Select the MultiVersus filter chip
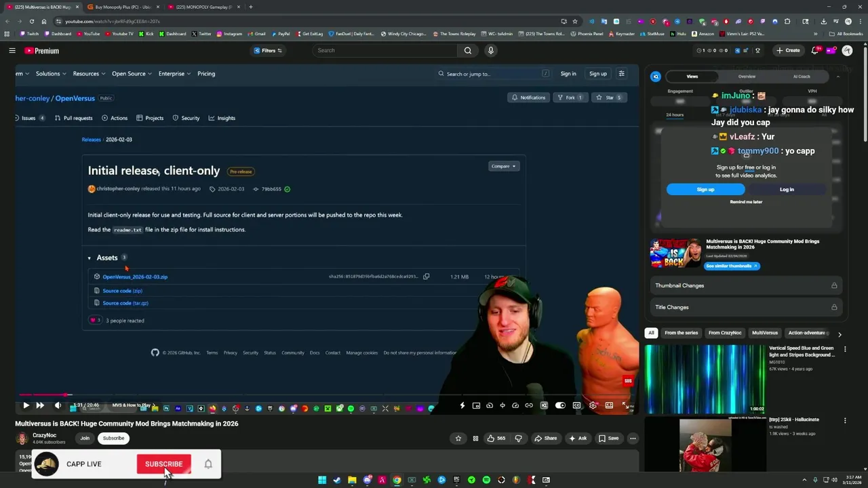 (x=765, y=333)
